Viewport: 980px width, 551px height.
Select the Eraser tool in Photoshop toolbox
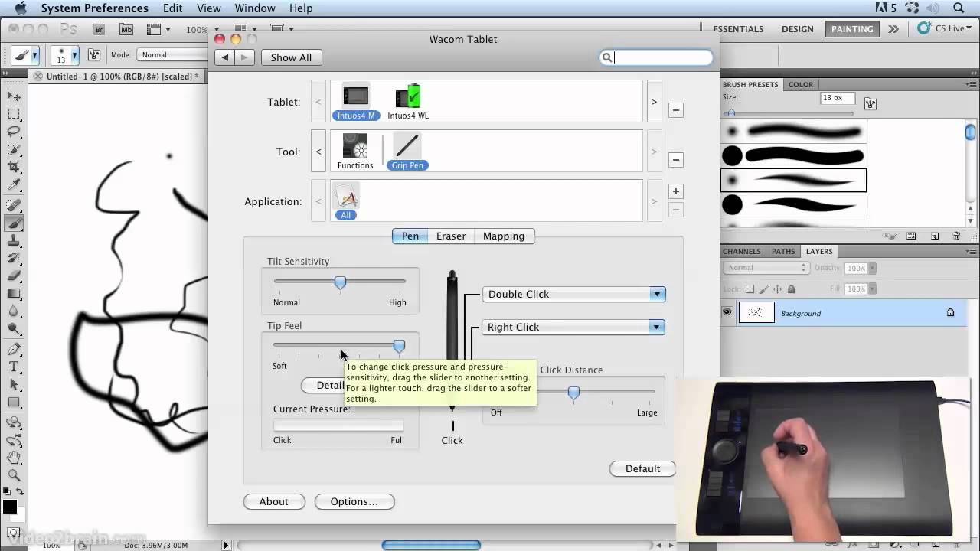coord(14,276)
